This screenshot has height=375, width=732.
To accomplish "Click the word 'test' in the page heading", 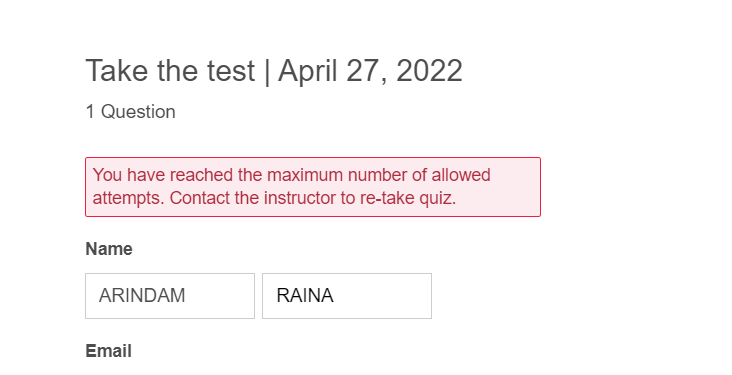I will click(x=231, y=71).
